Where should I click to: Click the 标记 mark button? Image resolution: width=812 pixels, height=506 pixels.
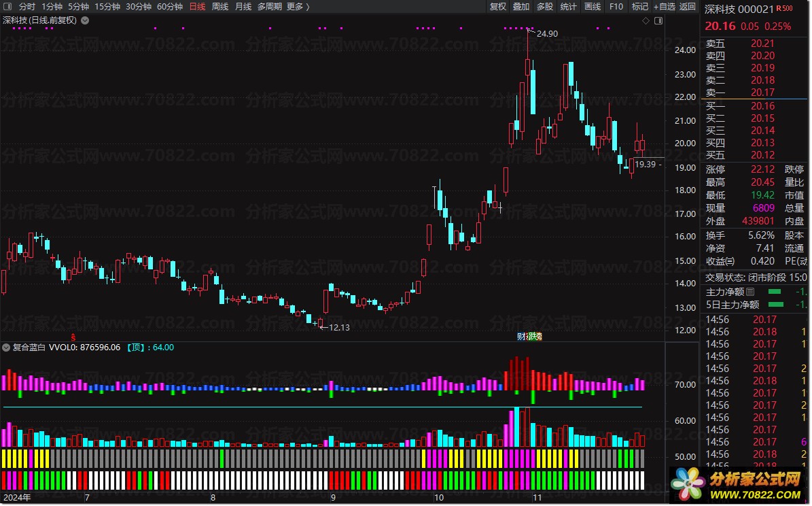(x=640, y=7)
